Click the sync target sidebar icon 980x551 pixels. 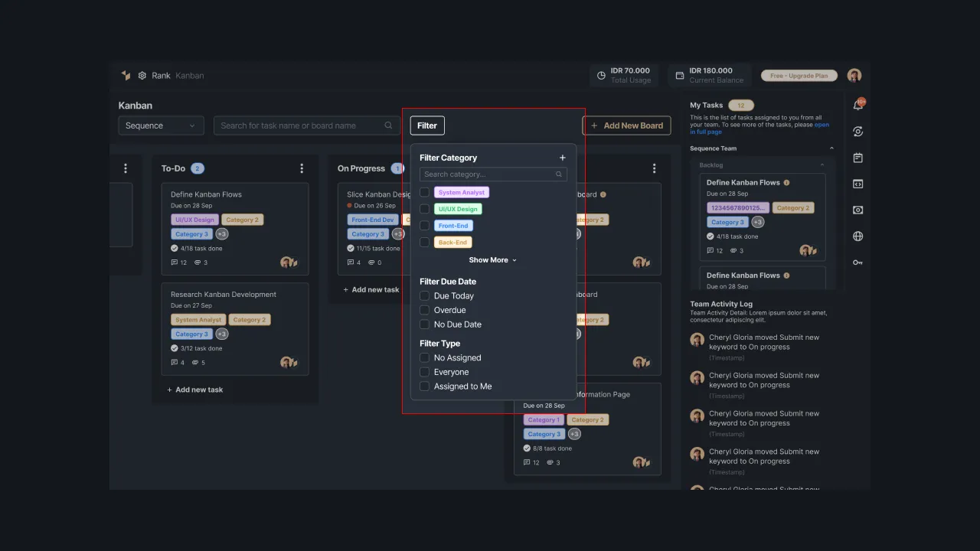tap(858, 132)
